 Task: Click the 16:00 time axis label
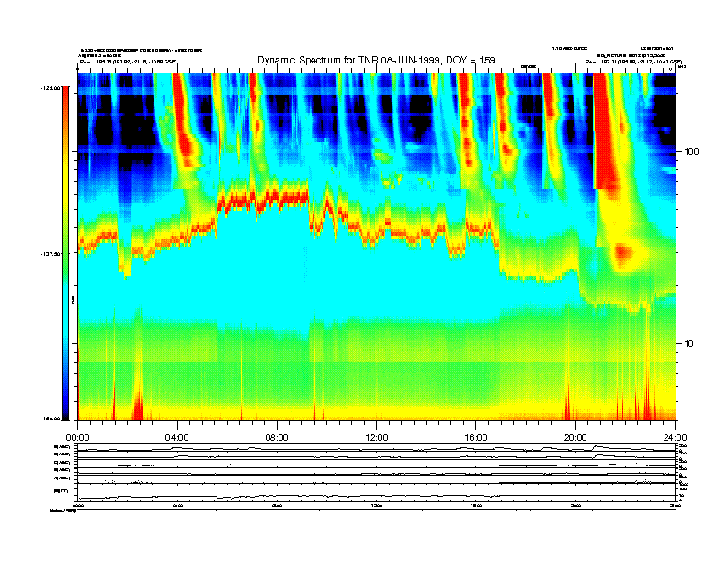coord(476,438)
